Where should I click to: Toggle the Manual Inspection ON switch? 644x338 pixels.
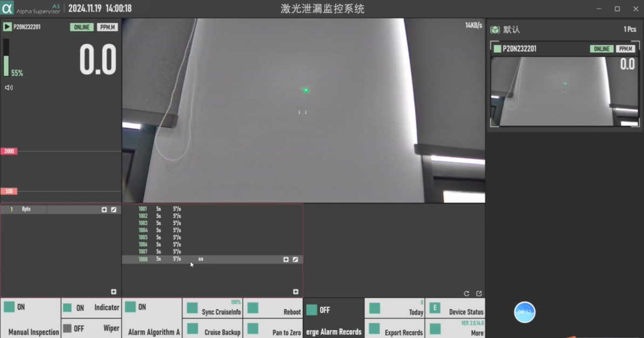[x=9, y=307]
